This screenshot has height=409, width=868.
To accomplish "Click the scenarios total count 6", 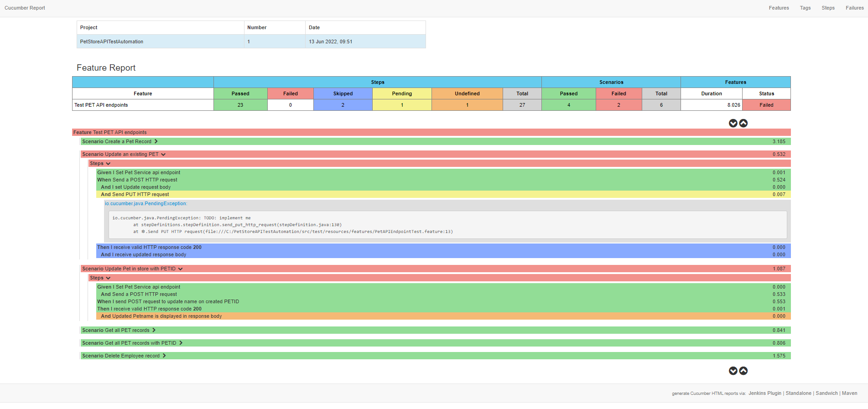I will click(661, 105).
